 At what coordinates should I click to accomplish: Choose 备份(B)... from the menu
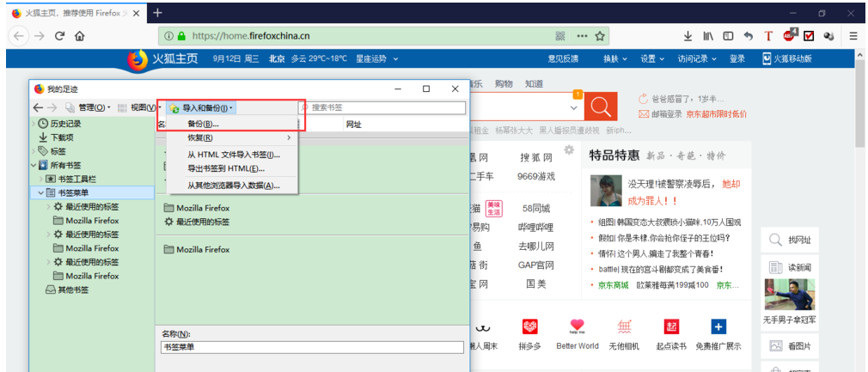pyautogui.click(x=233, y=124)
